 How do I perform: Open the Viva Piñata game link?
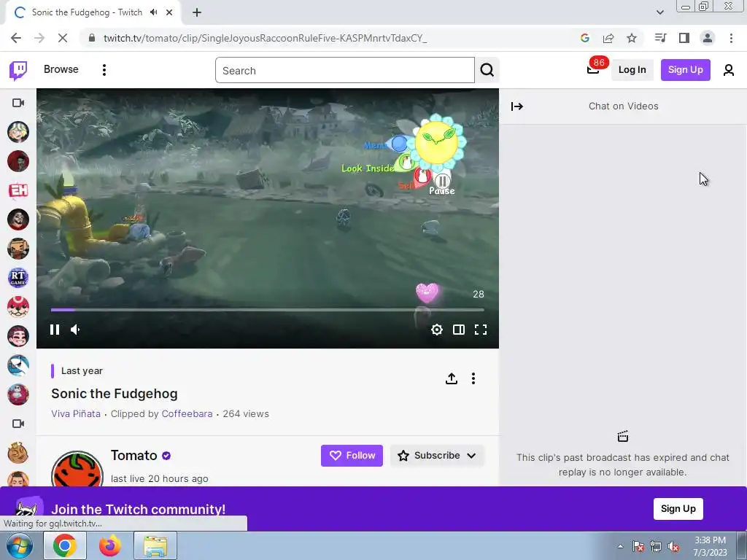tap(76, 414)
